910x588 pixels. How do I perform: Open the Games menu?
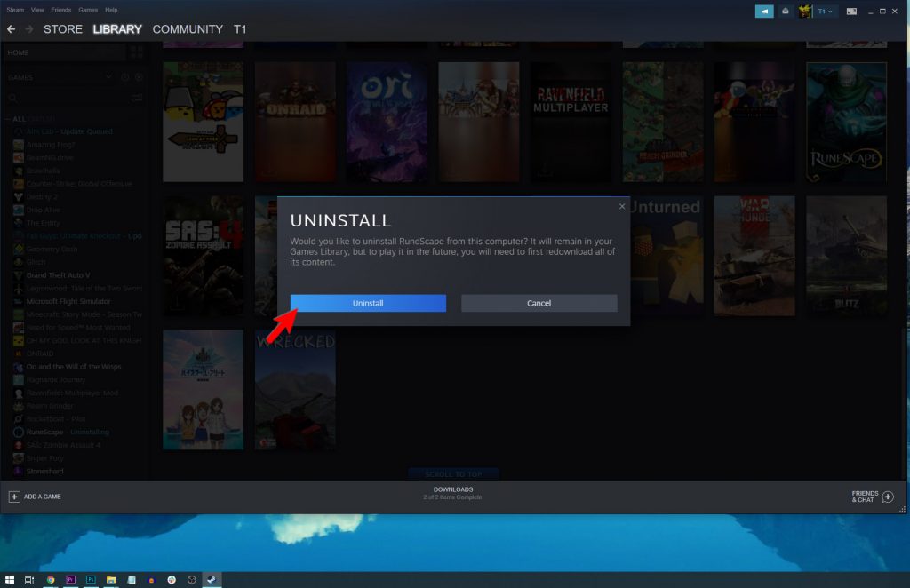pos(88,10)
